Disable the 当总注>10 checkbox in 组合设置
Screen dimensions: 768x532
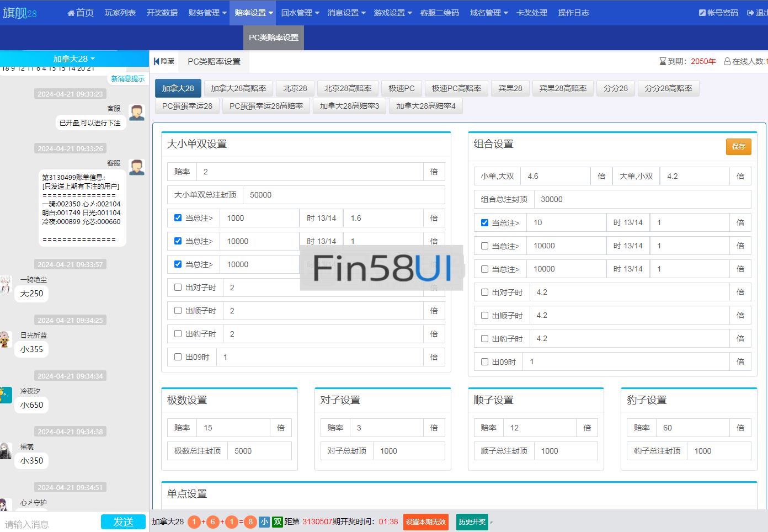click(x=484, y=222)
